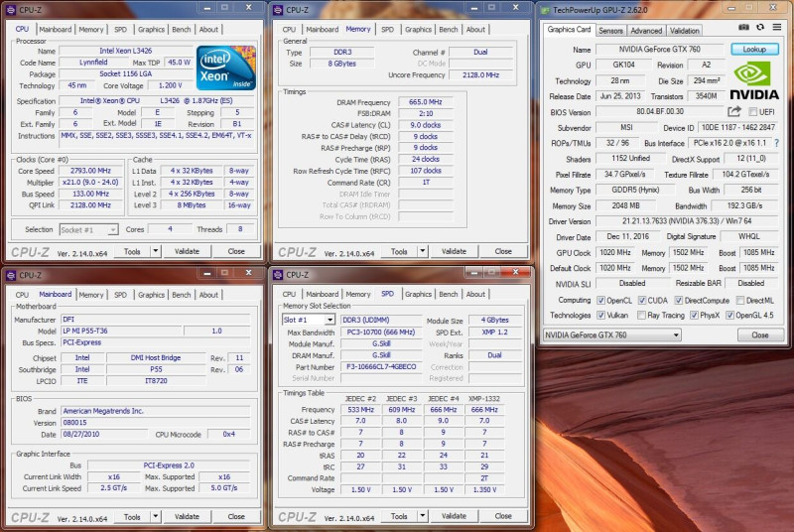Select Graphics Card tab in GPU-Z
The height and width of the screenshot is (532, 794).
tap(569, 30)
